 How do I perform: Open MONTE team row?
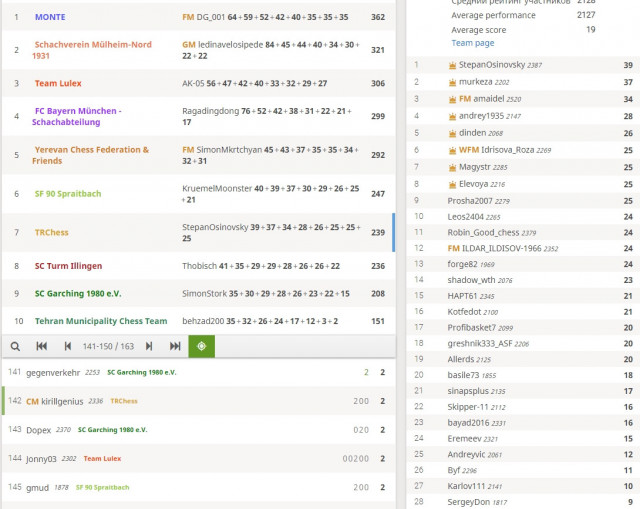(198, 17)
